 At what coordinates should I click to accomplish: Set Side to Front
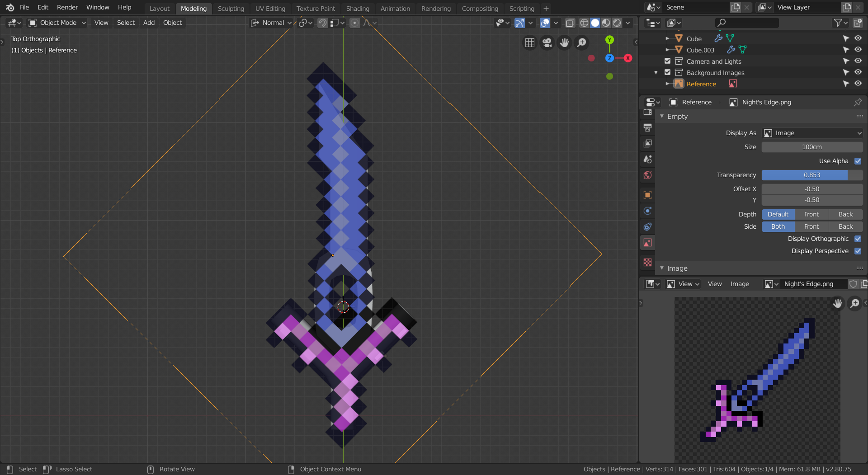pyautogui.click(x=811, y=227)
